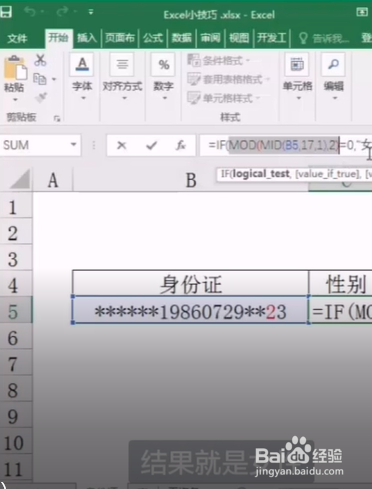This screenshot has width=372, height=489.
Task: Cancel formula entry with X button
Action: point(122,145)
